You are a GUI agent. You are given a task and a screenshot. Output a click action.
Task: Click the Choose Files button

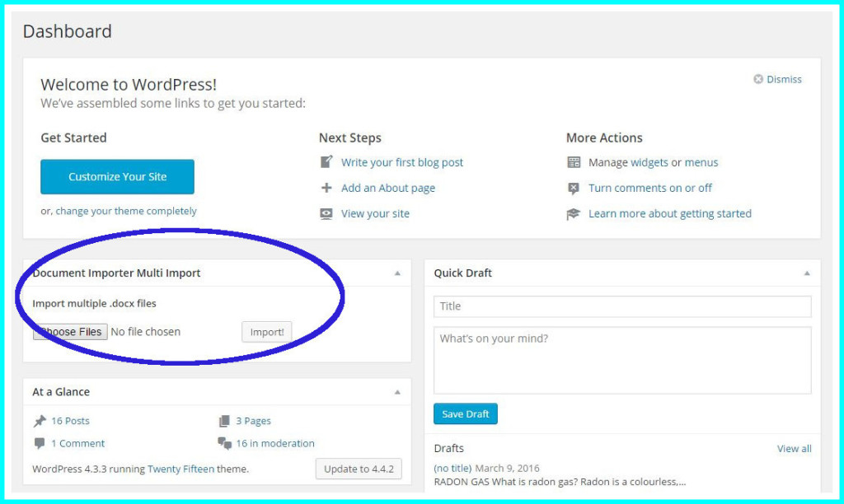69,332
